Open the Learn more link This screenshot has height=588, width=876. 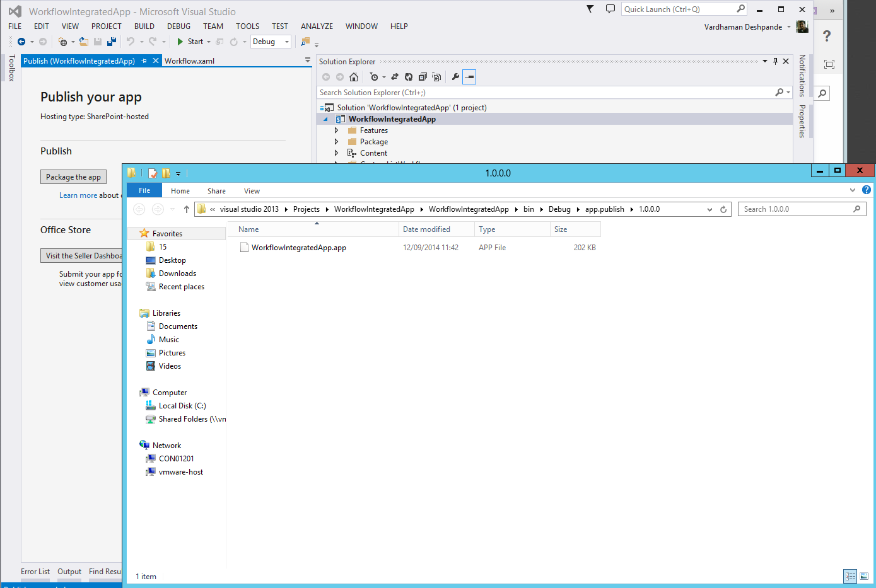[x=78, y=195]
